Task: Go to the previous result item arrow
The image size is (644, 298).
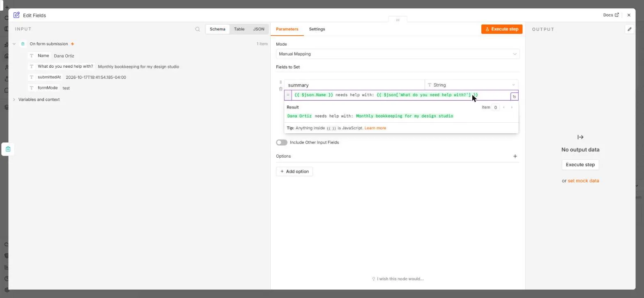Action: pos(504,108)
